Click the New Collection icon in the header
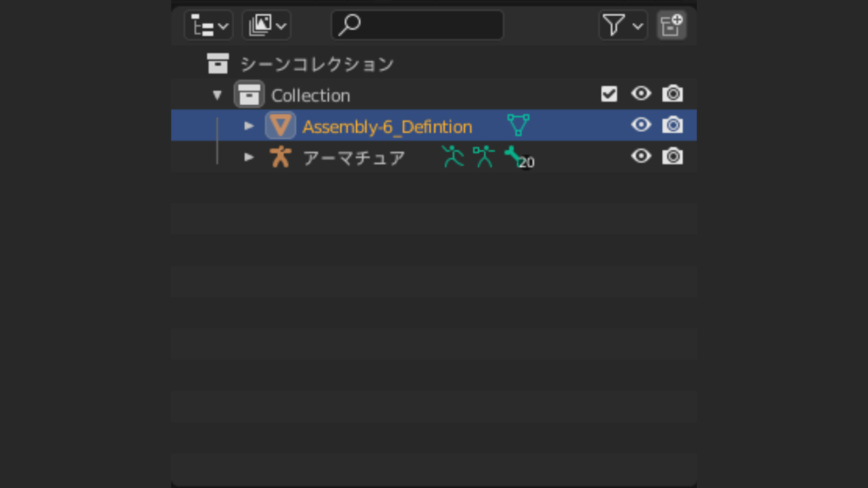 click(x=671, y=25)
